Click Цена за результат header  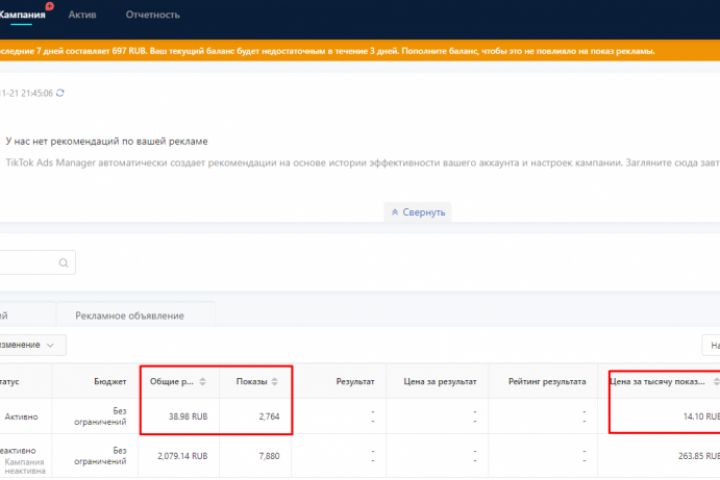(x=440, y=382)
